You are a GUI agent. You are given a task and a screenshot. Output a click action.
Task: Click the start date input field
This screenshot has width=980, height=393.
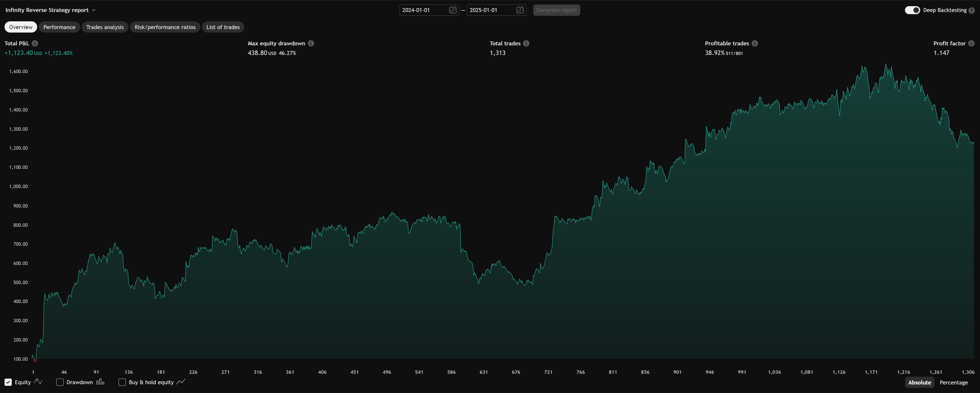tap(422, 10)
